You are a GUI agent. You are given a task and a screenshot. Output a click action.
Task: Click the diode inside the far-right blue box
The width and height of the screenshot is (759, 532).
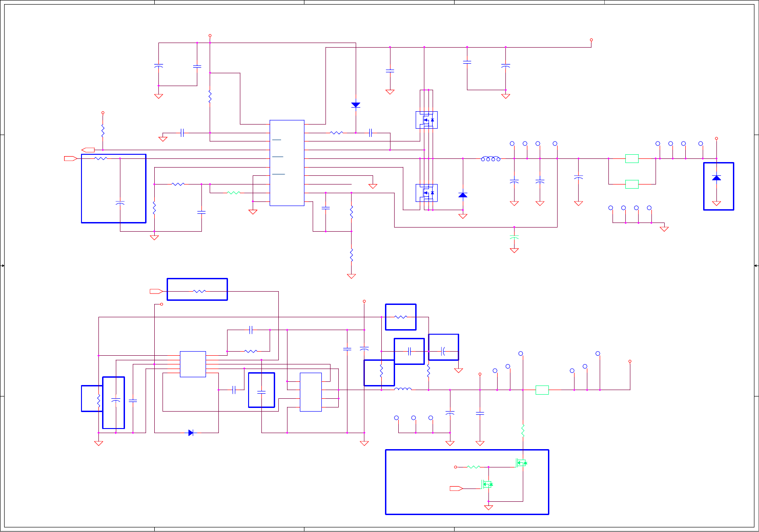(x=716, y=178)
